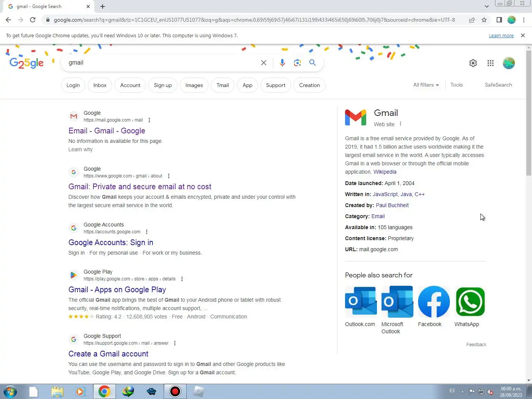Open Gmail: Private and secure email result
Image resolution: width=532 pixels, height=399 pixels.
coord(140,187)
